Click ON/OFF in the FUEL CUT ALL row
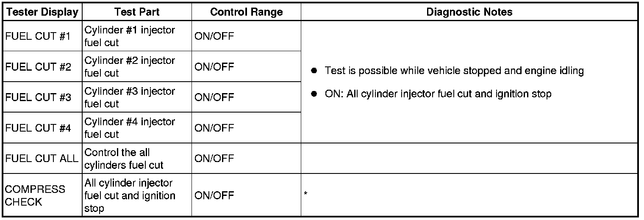The image size is (644, 220). pos(214,158)
